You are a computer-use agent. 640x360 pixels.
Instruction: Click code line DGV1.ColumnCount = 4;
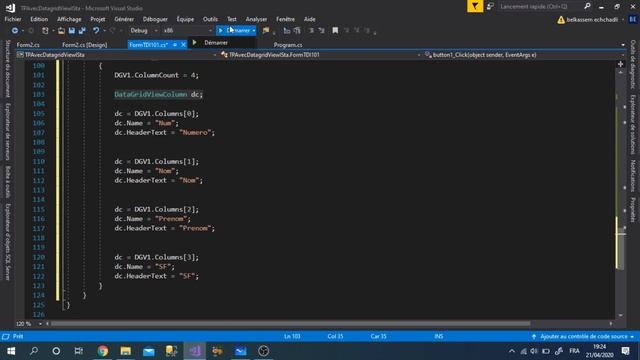pyautogui.click(x=156, y=75)
